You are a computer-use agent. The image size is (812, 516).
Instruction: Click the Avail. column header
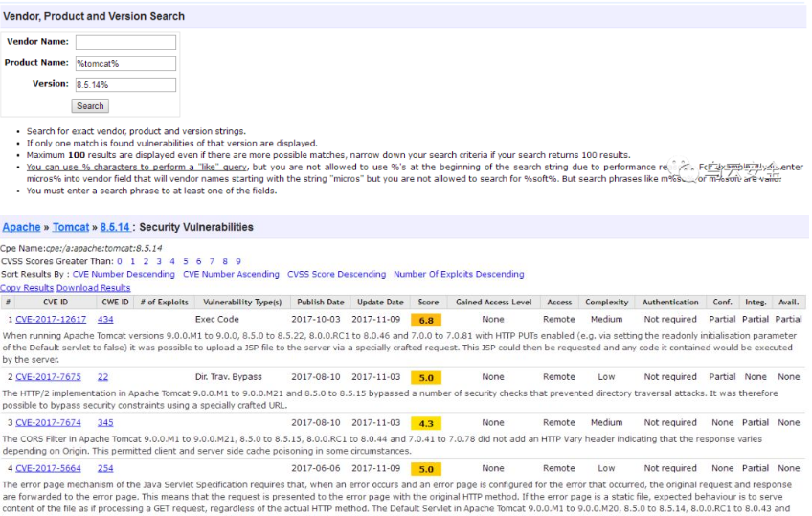click(x=789, y=303)
